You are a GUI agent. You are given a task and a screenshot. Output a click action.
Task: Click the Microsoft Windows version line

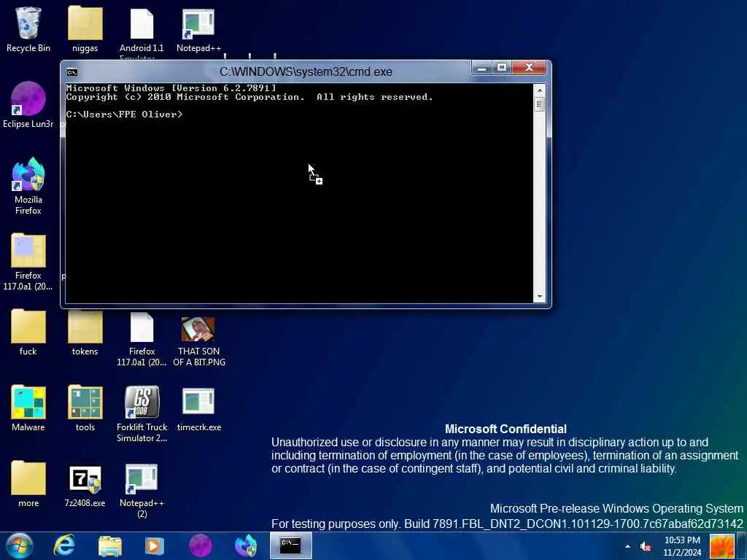point(171,88)
